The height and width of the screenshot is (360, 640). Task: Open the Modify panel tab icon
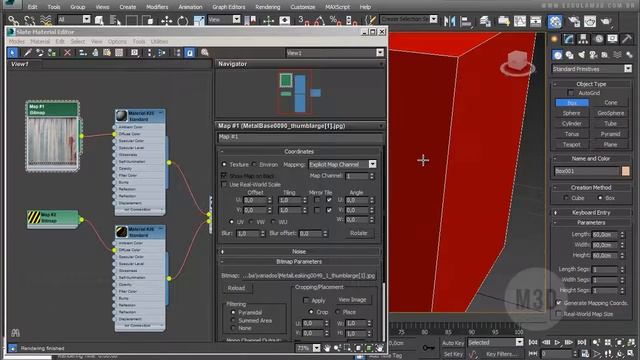coord(569,39)
